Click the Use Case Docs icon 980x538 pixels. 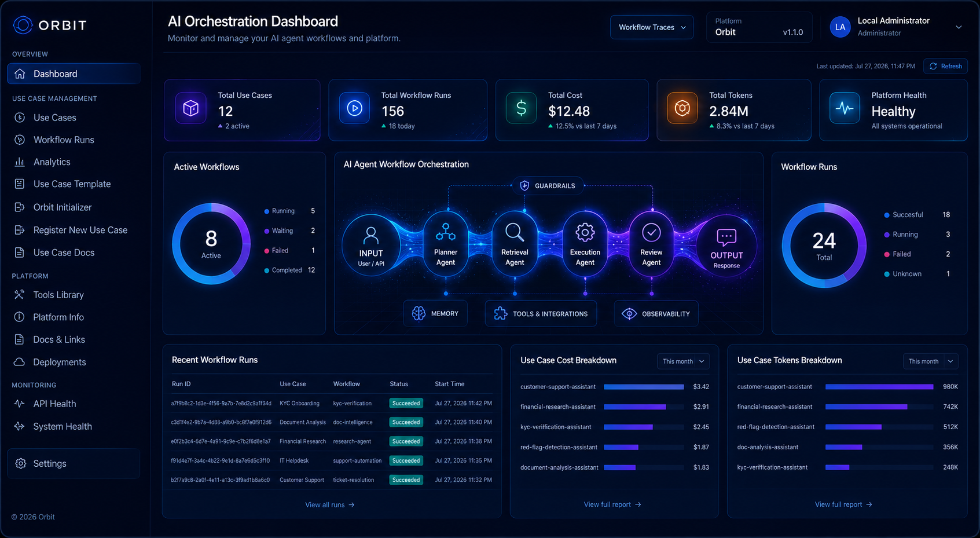point(20,252)
